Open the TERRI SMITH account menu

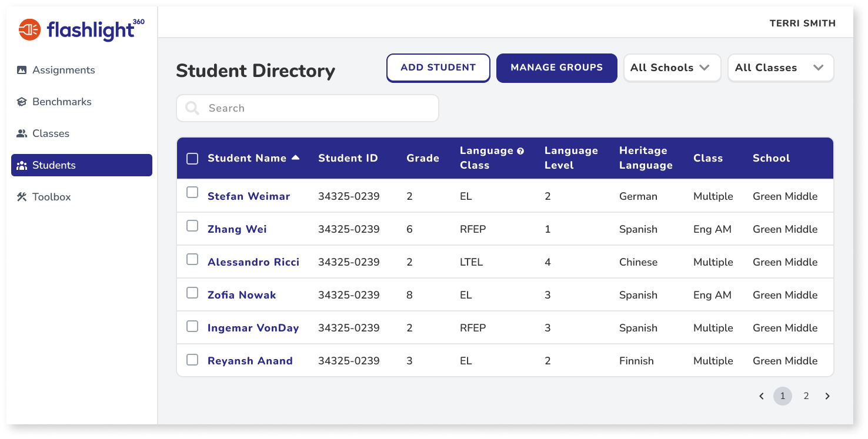click(x=803, y=24)
